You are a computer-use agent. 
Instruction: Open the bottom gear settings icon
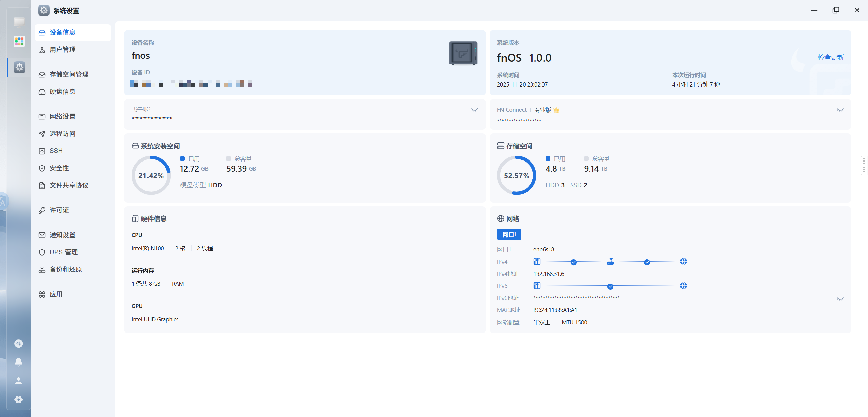tap(19, 399)
